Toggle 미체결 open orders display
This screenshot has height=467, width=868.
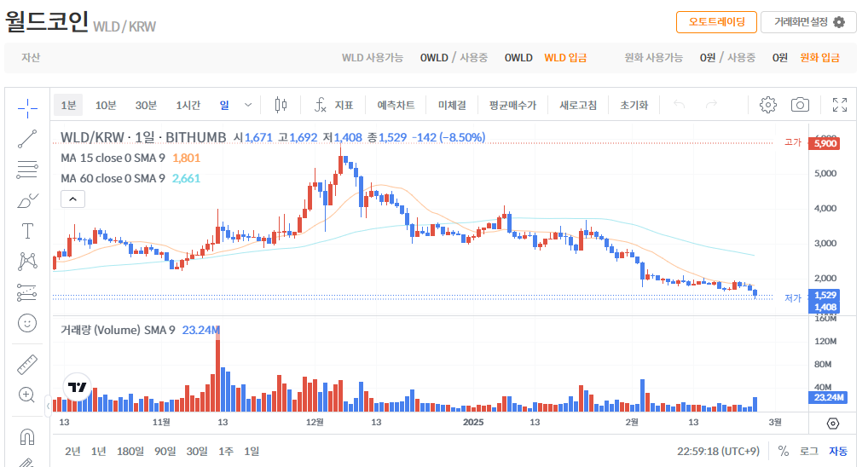[452, 105]
